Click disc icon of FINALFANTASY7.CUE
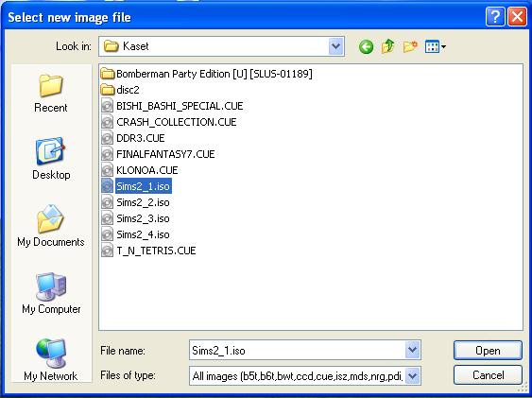Image resolution: width=532 pixels, height=398 pixels. [107, 154]
